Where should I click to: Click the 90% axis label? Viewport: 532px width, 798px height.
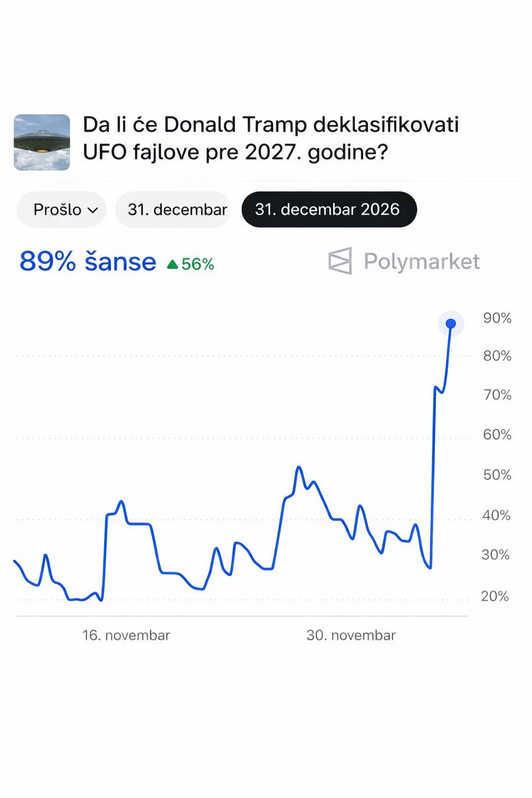click(x=497, y=318)
